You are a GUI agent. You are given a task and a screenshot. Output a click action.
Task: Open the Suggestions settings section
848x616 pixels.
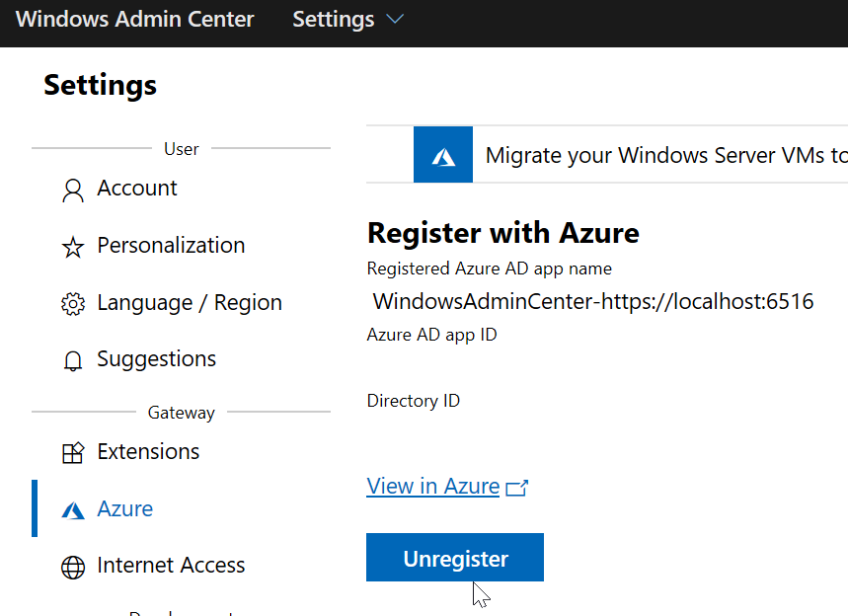(156, 359)
